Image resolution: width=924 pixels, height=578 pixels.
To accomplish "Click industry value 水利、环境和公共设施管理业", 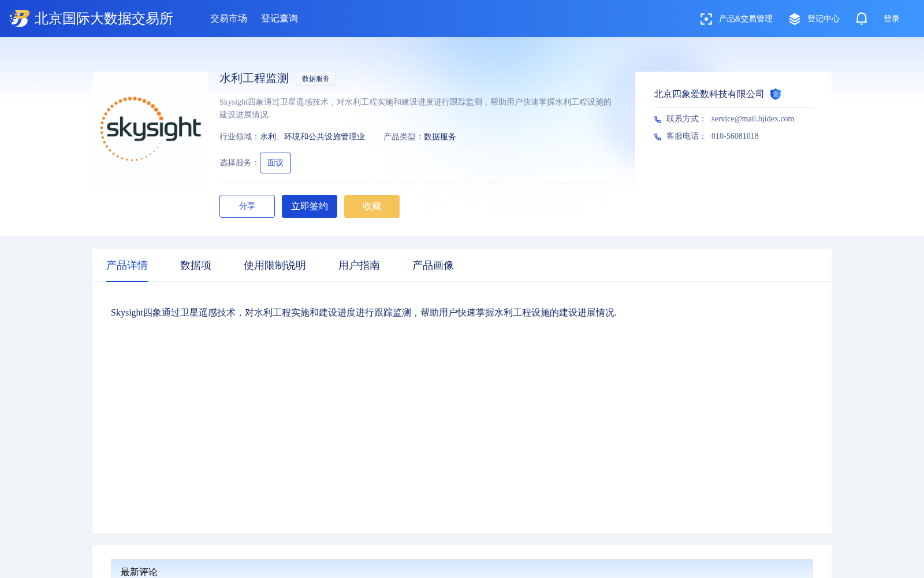I will [312, 137].
